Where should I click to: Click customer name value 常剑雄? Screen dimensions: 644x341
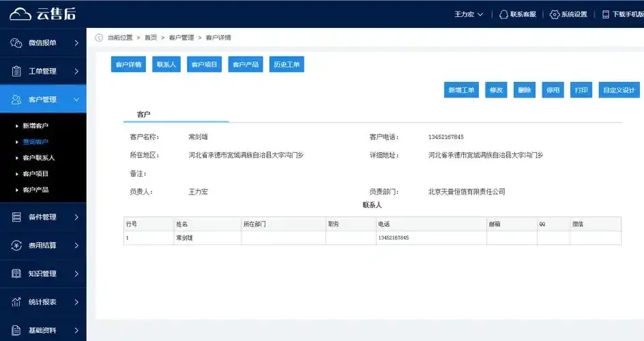point(198,137)
